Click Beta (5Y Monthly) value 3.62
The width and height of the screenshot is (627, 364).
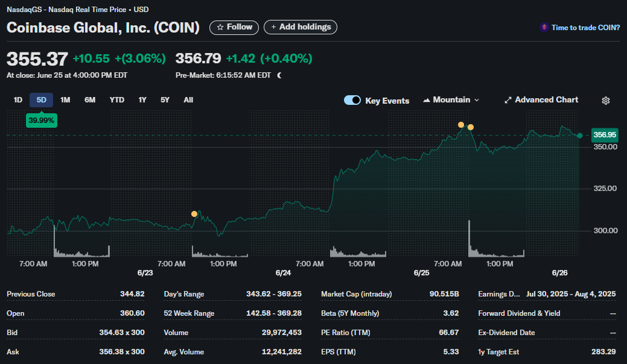pos(451,313)
